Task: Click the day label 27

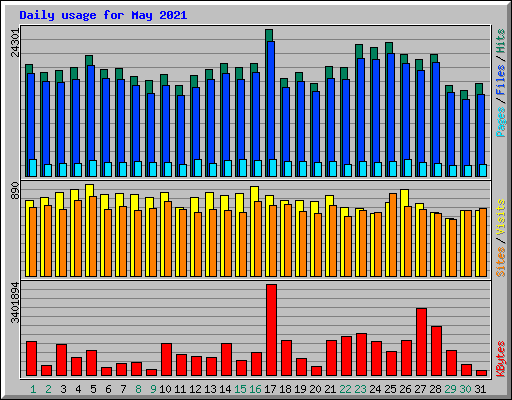Action: coord(420,389)
